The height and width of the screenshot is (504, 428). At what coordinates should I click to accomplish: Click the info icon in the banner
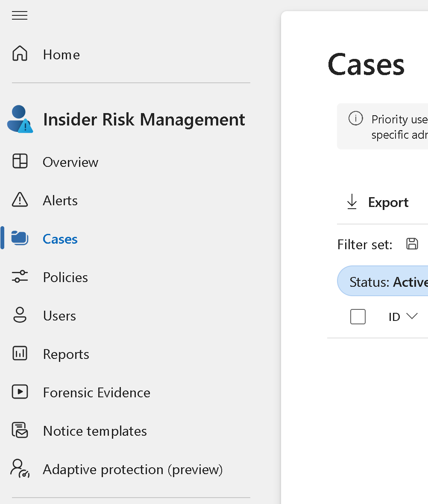[x=355, y=118]
